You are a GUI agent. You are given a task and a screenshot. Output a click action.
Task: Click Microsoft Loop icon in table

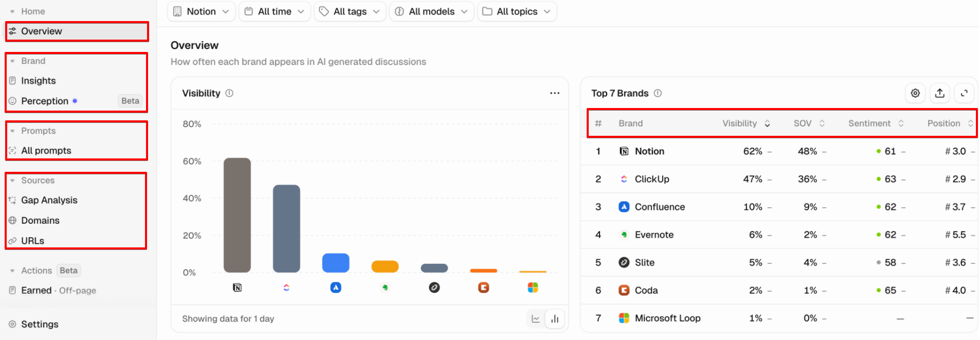[x=624, y=318]
